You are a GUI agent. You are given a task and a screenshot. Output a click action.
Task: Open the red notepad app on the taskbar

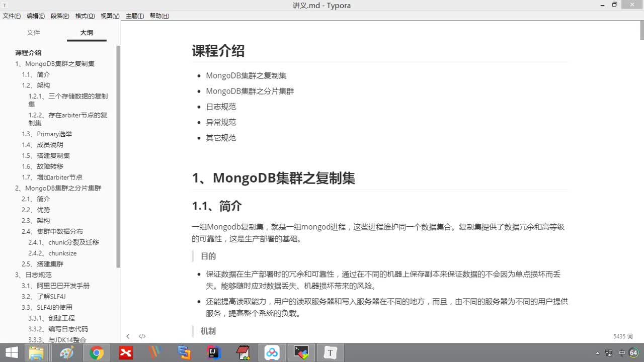pyautogui.click(x=243, y=353)
